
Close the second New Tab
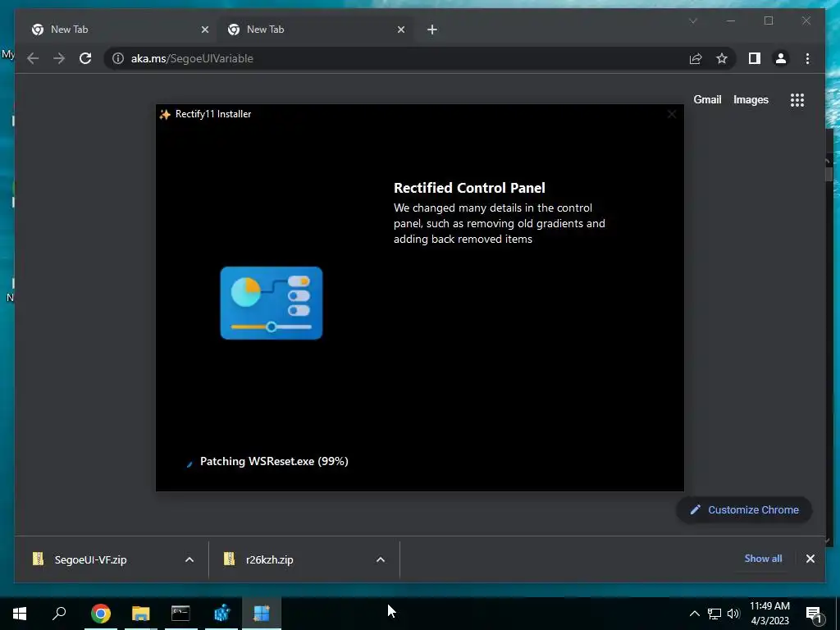(x=400, y=30)
